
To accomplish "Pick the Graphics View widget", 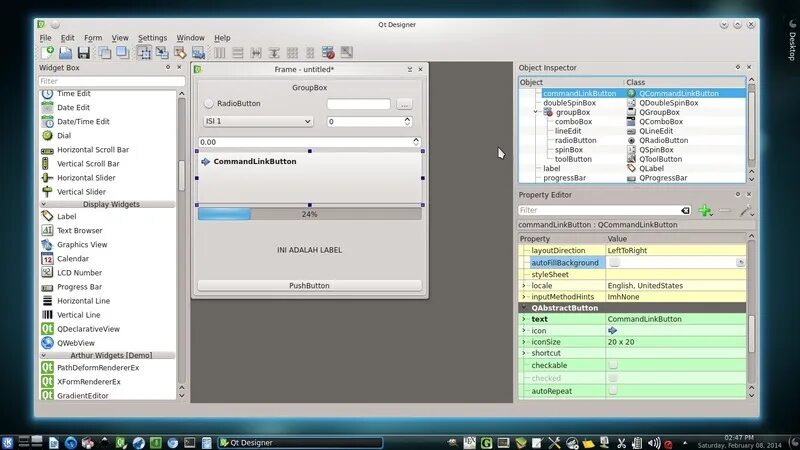I will (x=82, y=245).
